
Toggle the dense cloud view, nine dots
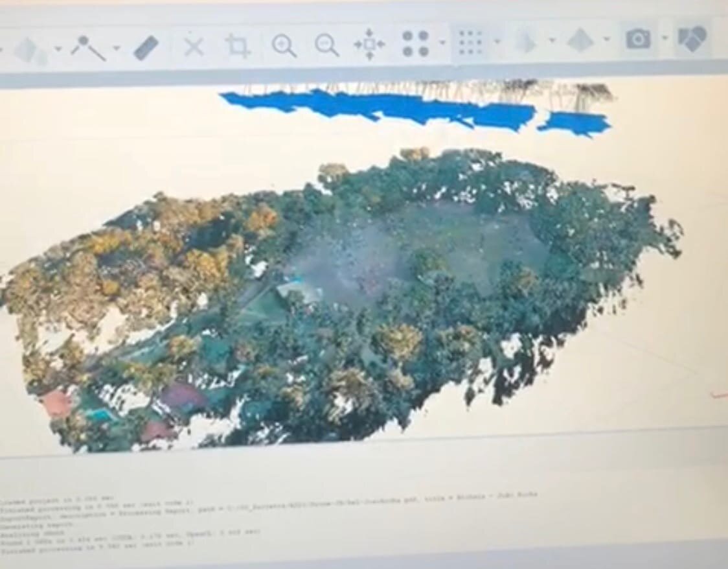pyautogui.click(x=472, y=42)
